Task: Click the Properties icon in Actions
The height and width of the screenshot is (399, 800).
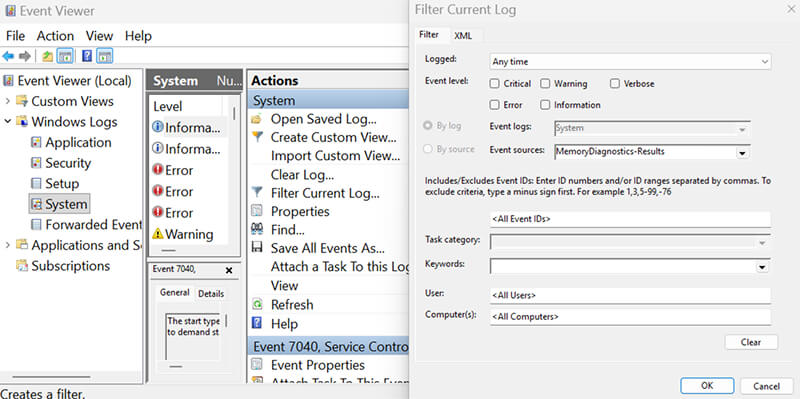Action: [x=257, y=211]
